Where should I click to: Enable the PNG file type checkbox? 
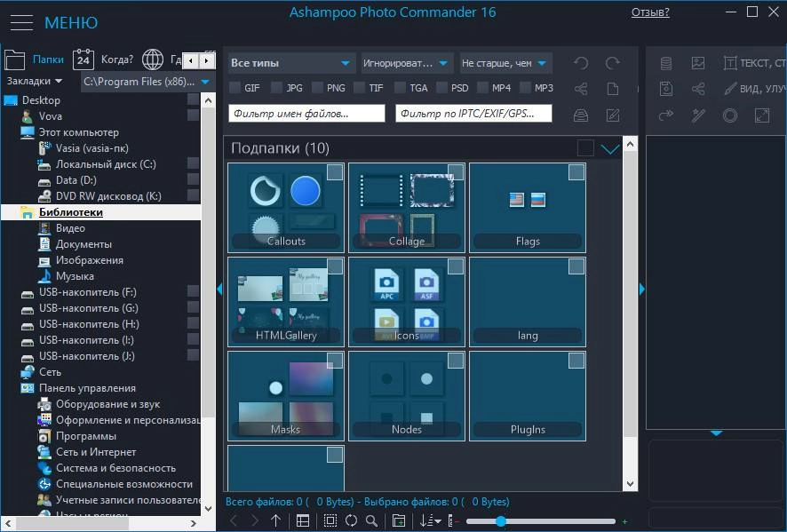(317, 88)
